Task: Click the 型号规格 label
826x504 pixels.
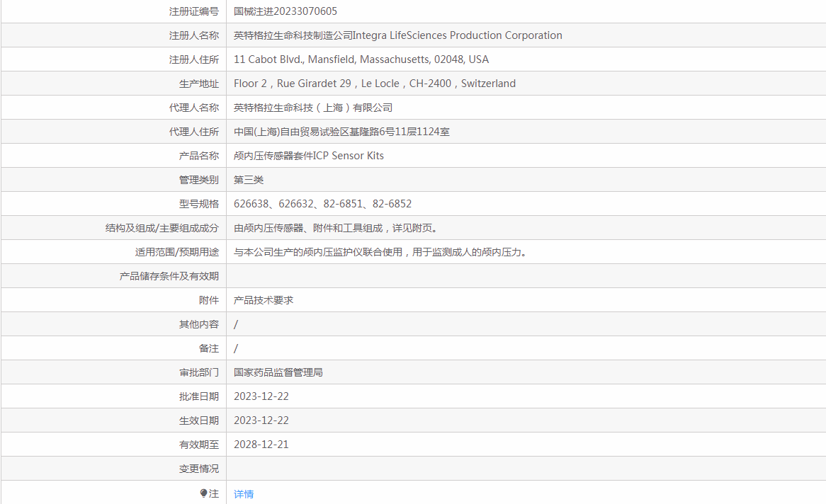Action: point(198,204)
